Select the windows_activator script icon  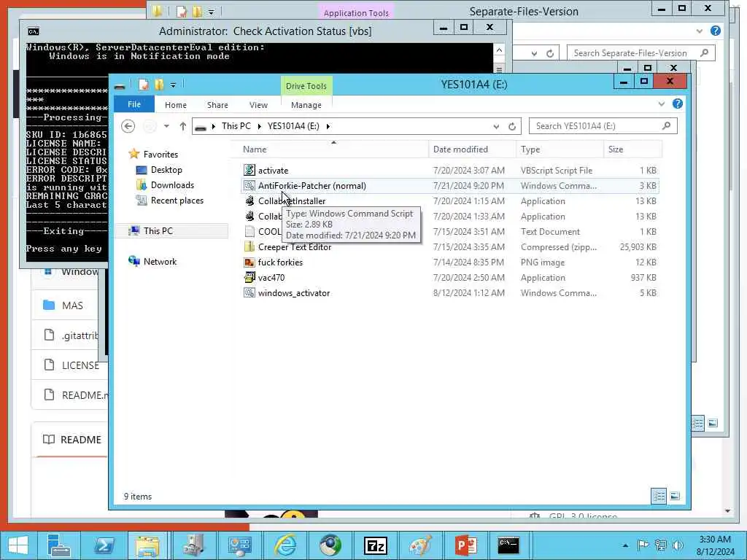[x=249, y=293]
